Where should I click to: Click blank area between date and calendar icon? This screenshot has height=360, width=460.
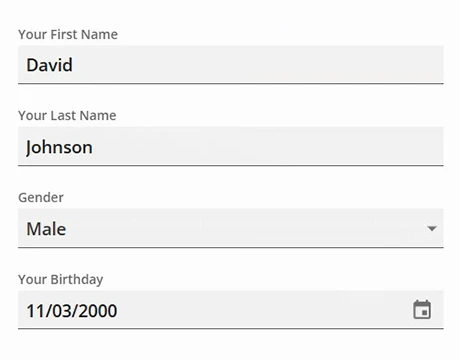(265, 310)
